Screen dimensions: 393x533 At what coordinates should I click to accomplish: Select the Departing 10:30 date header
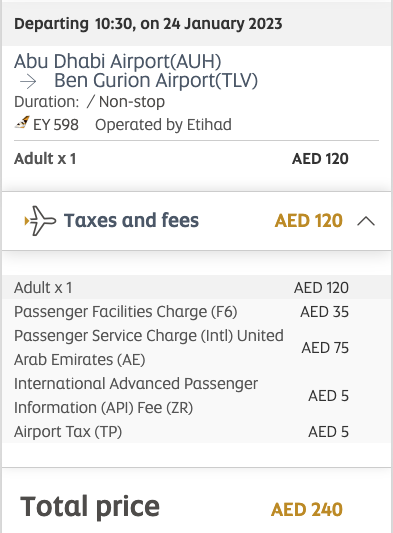148,24
